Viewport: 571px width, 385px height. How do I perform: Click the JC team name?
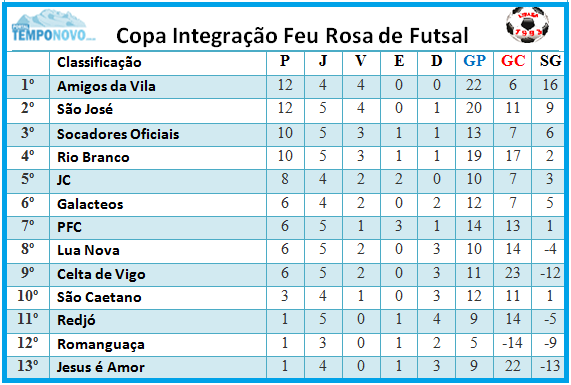64,180
